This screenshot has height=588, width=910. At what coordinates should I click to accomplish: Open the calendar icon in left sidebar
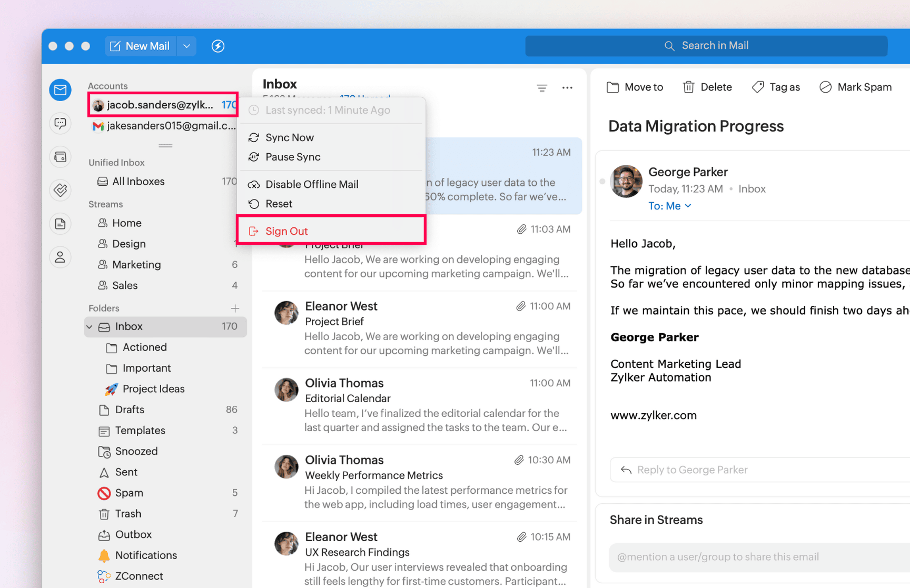(61, 157)
